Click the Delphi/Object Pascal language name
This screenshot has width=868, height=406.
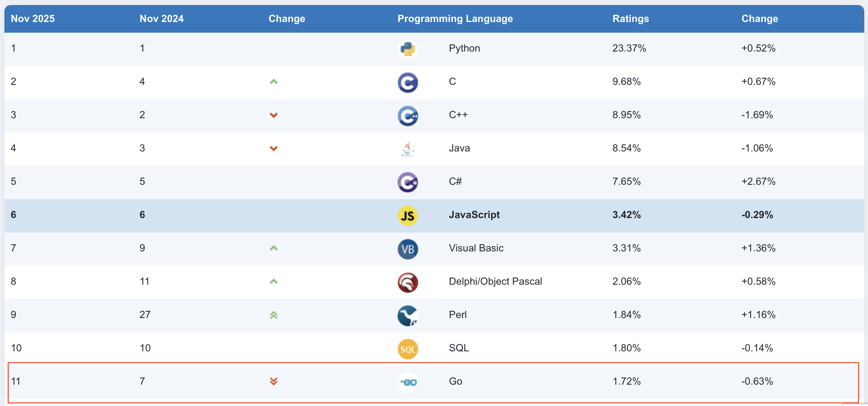[x=495, y=281]
